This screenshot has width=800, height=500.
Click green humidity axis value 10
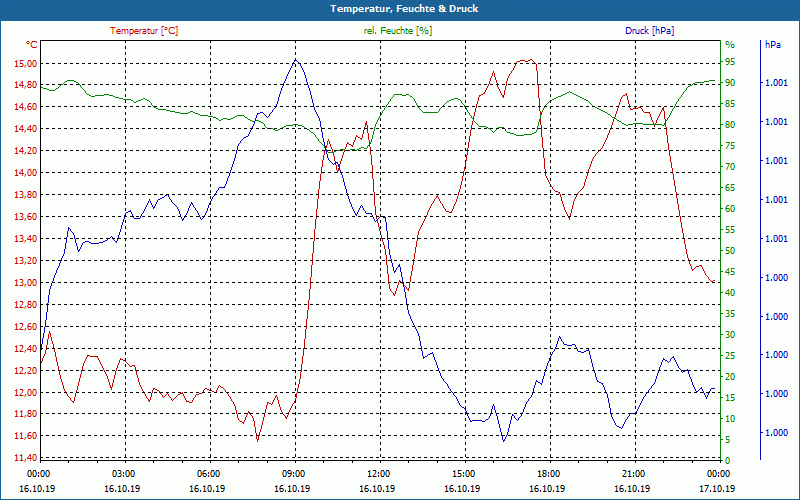(x=730, y=418)
